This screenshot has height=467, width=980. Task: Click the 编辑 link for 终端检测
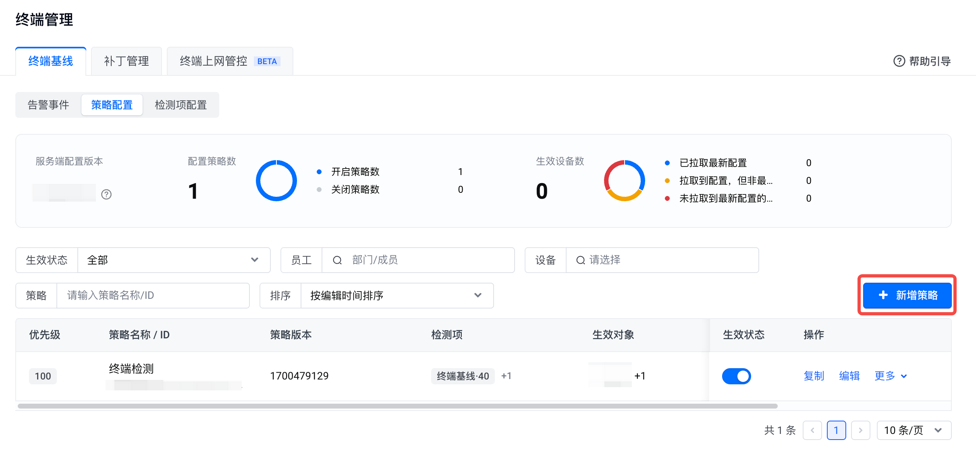point(849,376)
